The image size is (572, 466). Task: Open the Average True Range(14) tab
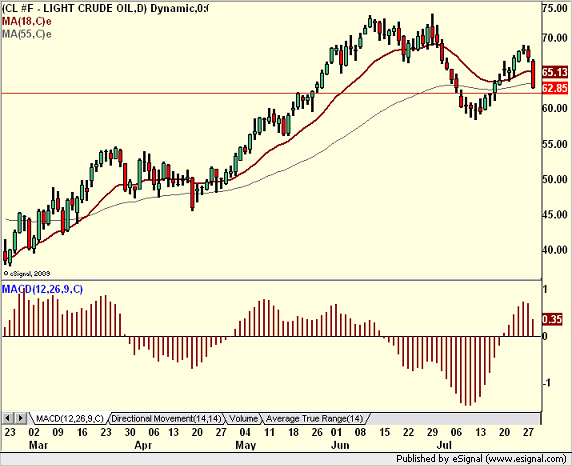click(314, 419)
